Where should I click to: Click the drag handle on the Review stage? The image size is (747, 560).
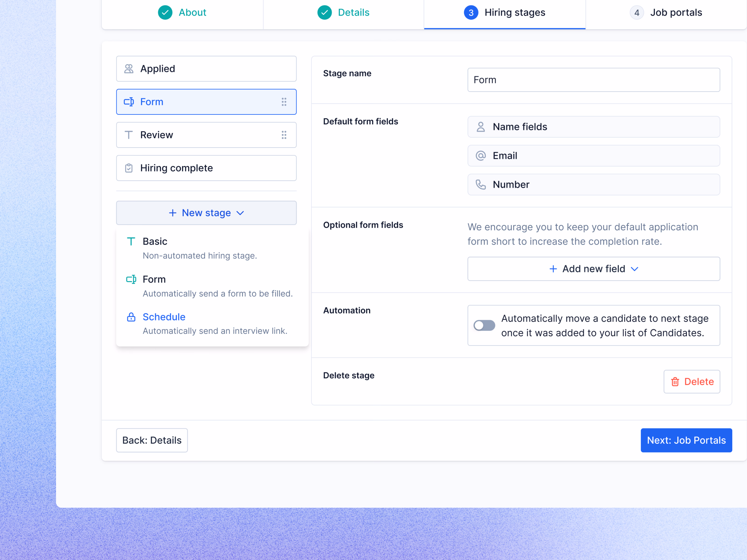(x=284, y=135)
